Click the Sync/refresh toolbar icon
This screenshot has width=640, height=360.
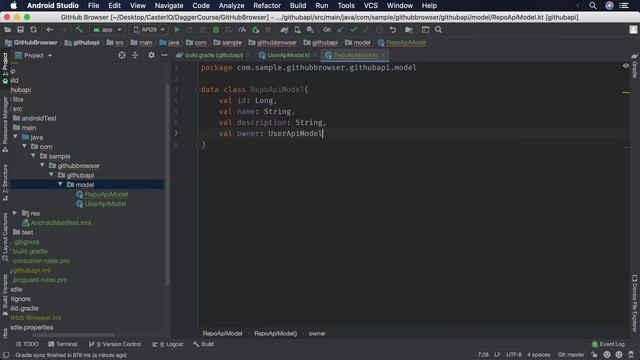coord(33,30)
